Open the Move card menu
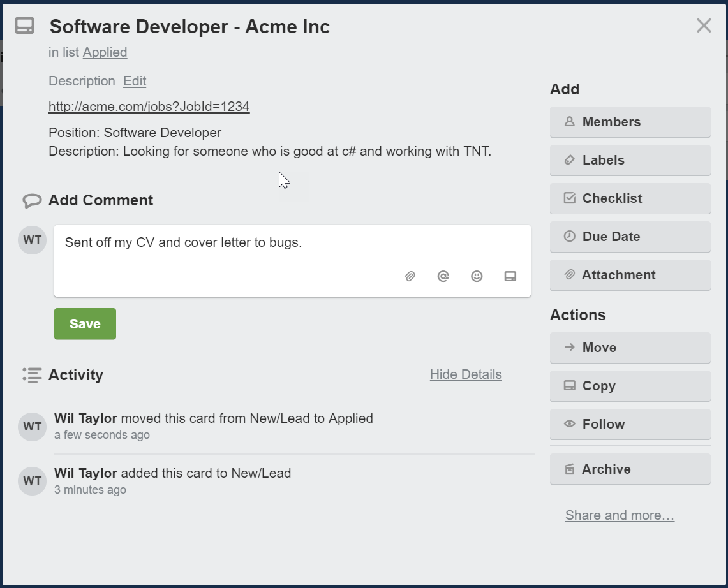 tap(630, 348)
